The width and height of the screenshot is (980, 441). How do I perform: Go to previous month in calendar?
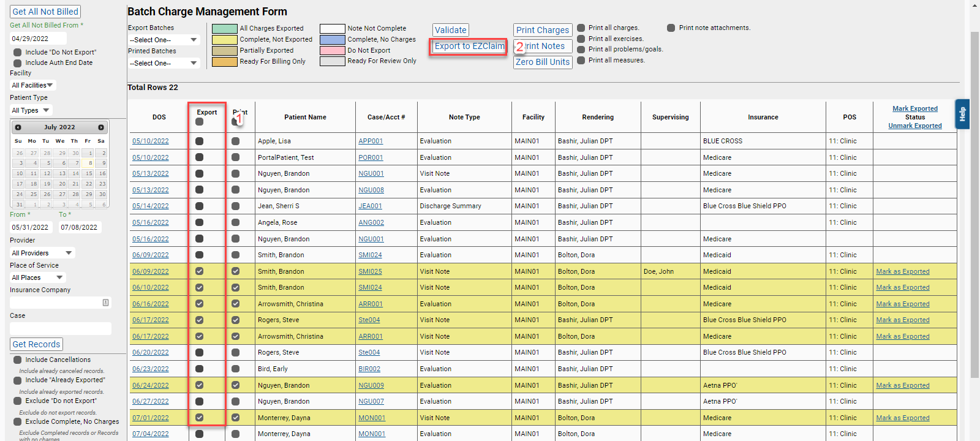coord(18,127)
